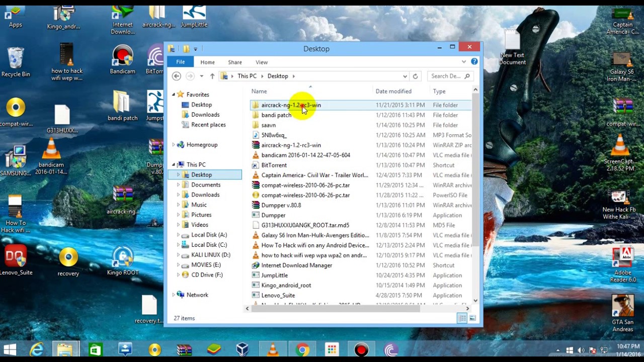Screen dimensions: 644x362
Task: Open address bar history dropdown
Action: [405, 76]
